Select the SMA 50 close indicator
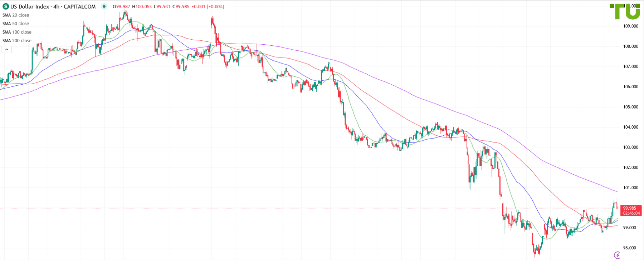Screen dimensions: 644x260 coord(16,24)
